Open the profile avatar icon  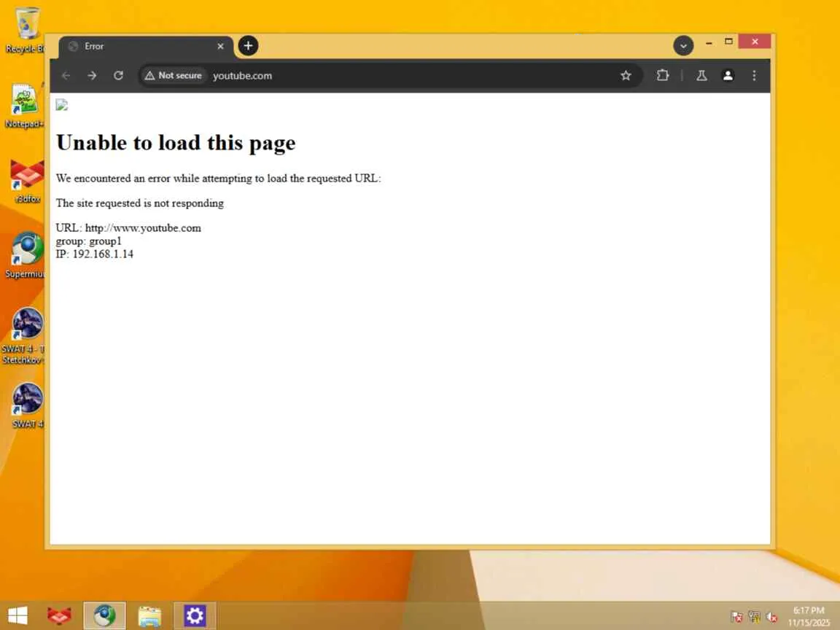click(x=728, y=76)
